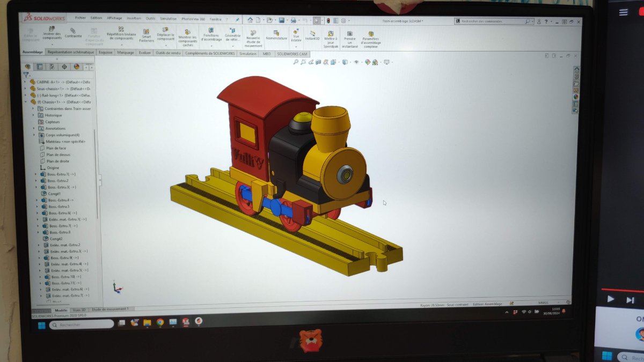Click Prendre un instantané
Screen dimensions: 644x362
pos(350,39)
